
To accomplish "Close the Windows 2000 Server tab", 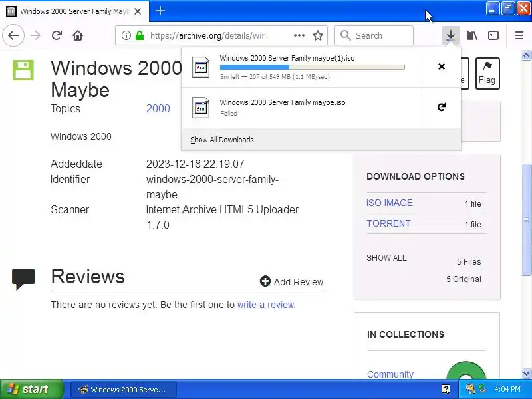I will pyautogui.click(x=138, y=11).
